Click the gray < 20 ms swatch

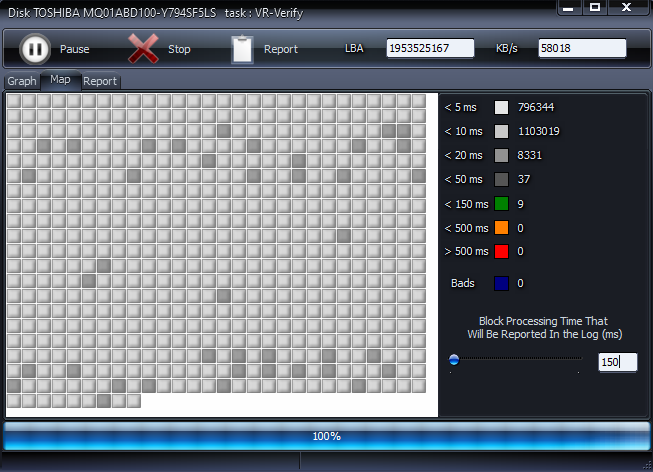tap(501, 155)
